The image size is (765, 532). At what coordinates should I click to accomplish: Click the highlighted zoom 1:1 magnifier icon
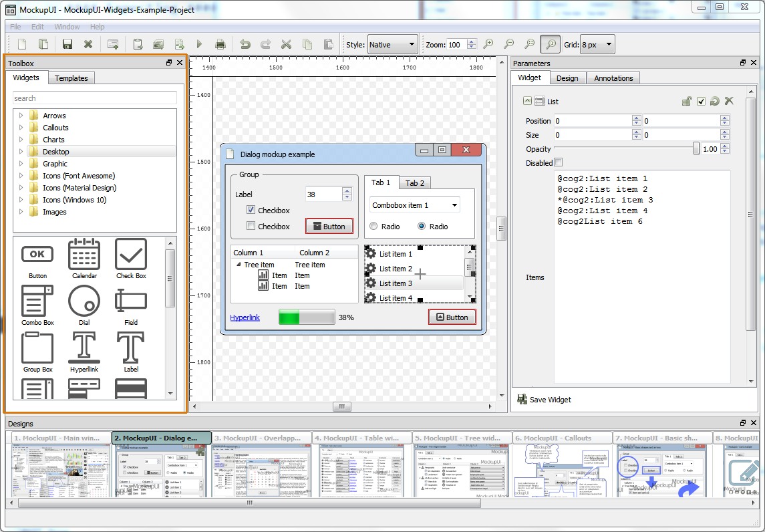[x=550, y=44]
